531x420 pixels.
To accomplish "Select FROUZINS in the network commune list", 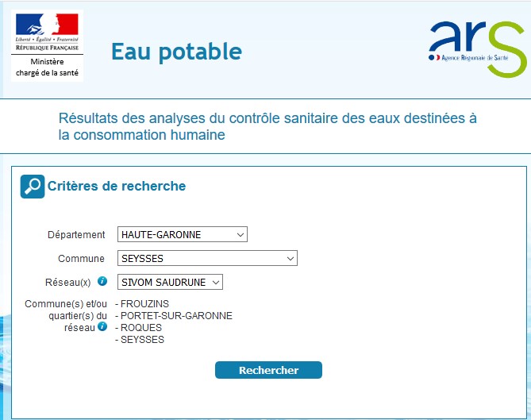I will (x=144, y=304).
